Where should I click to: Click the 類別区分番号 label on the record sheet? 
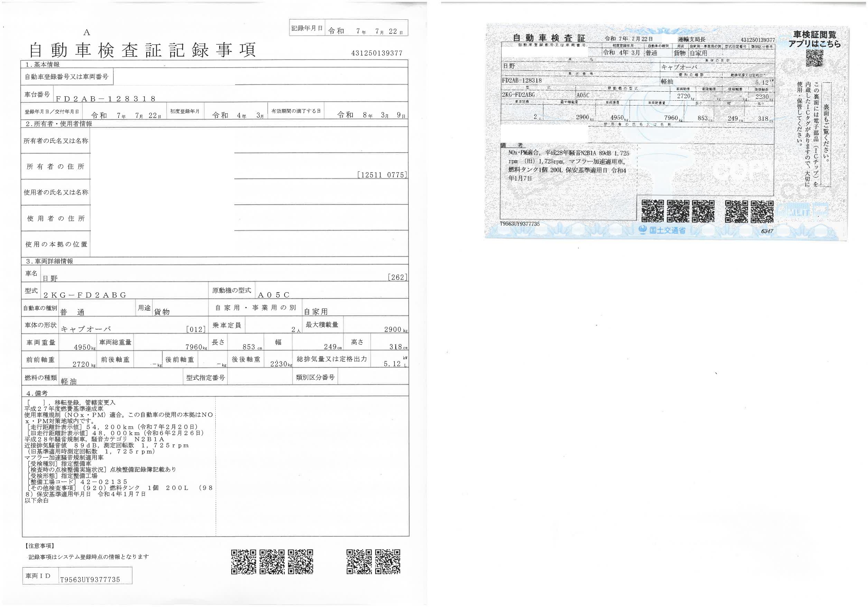point(315,377)
